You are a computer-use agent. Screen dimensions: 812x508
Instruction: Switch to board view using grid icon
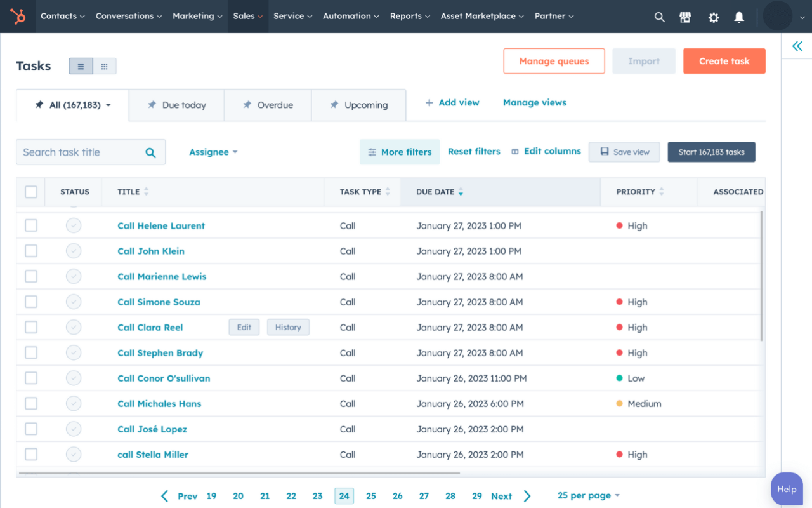pos(104,65)
